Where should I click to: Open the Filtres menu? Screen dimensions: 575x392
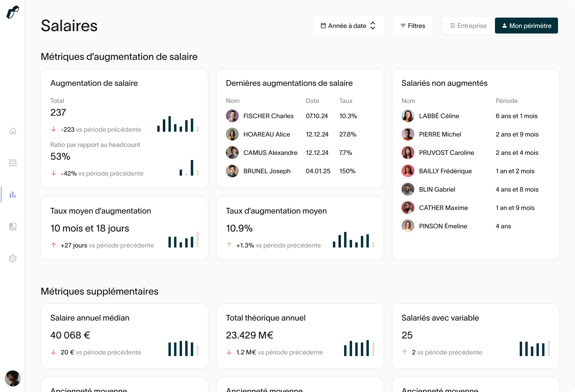413,26
